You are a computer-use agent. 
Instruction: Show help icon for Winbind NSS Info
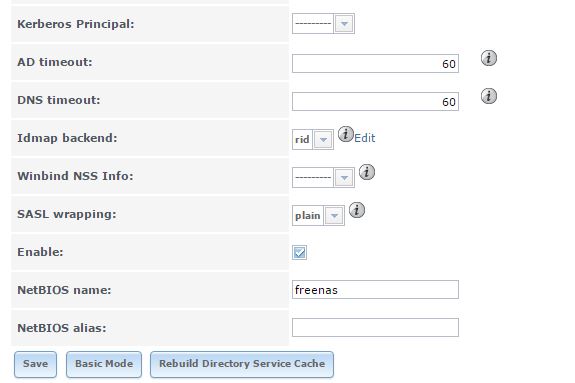[x=367, y=172]
